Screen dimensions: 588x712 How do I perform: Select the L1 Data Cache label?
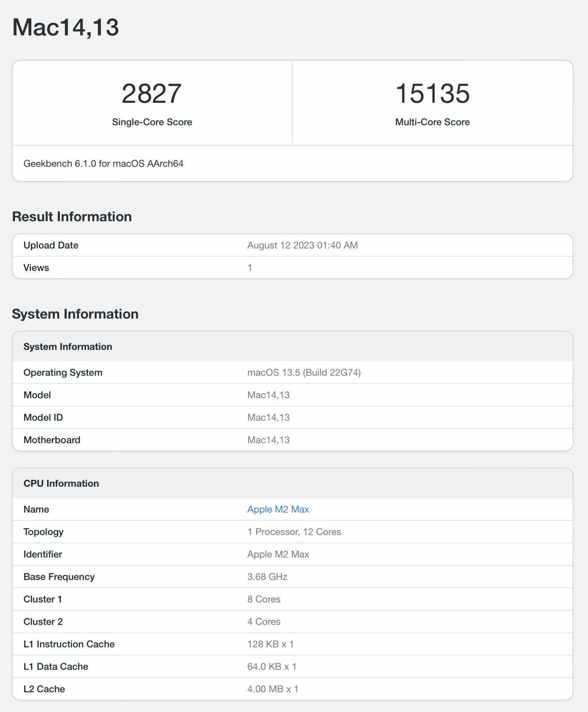click(56, 666)
